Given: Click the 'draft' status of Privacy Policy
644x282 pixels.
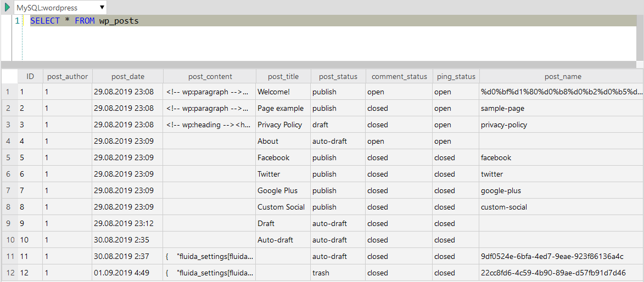Looking at the screenshot, I should pos(338,125).
